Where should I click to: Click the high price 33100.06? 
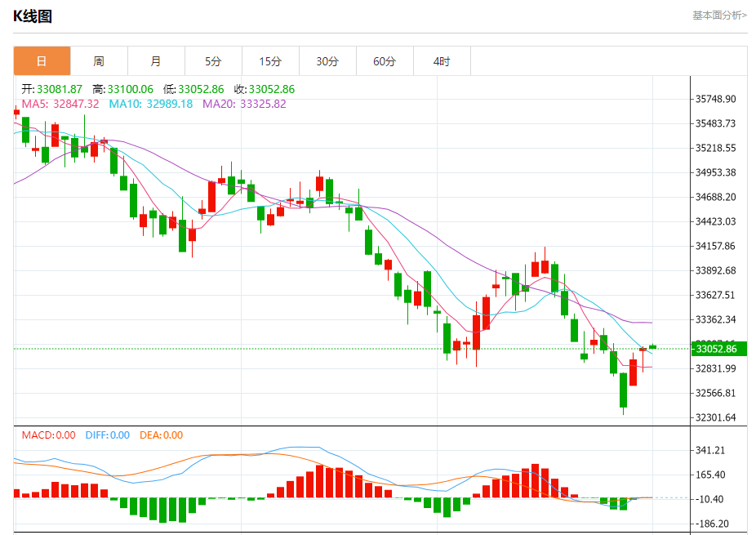point(130,89)
